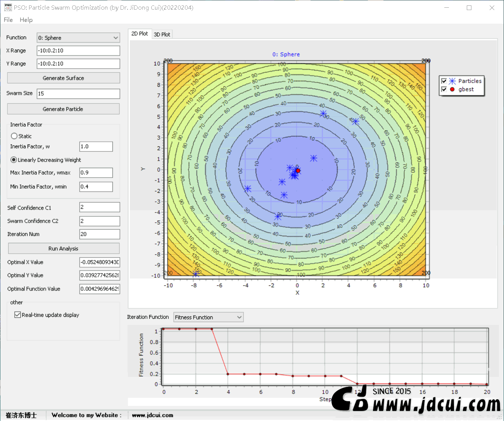Click the red gbest legend marker
The height and width of the screenshot is (421, 504).
tap(452, 89)
